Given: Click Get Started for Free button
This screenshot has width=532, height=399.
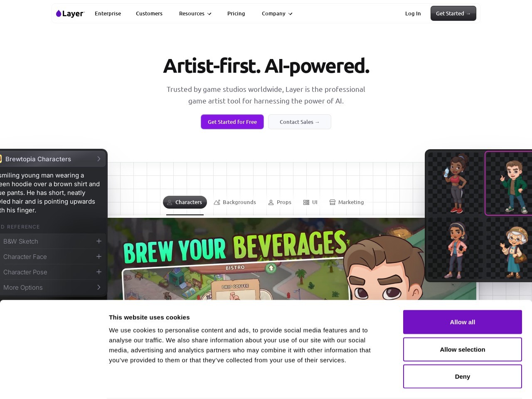Looking at the screenshot, I should (232, 122).
